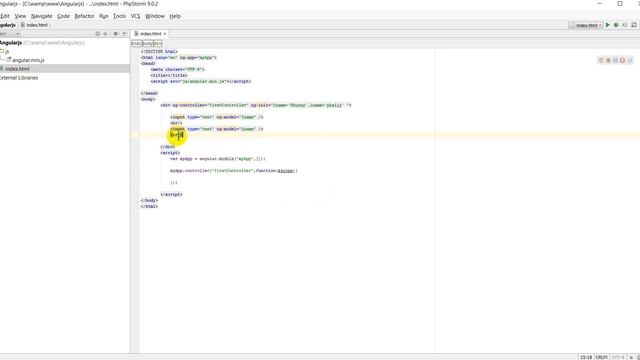Click the myApp.controller line in editor
This screenshot has width=640, height=360.
(x=234, y=171)
